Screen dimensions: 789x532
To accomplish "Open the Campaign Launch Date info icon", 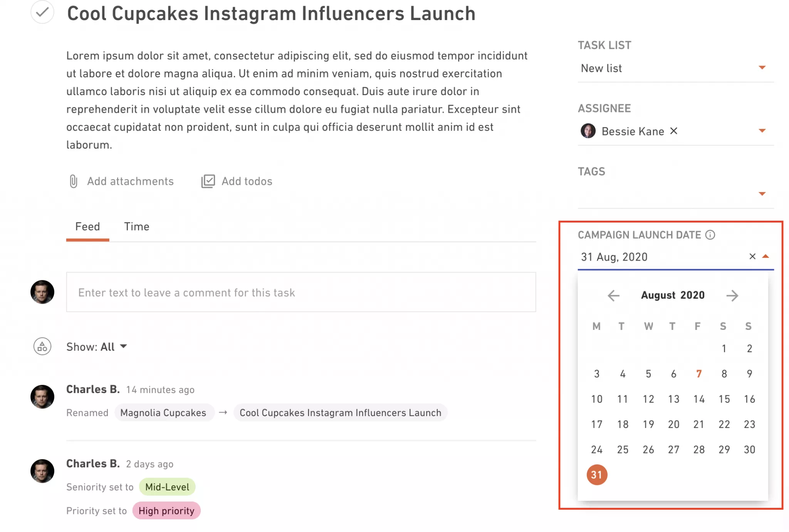I will (710, 235).
